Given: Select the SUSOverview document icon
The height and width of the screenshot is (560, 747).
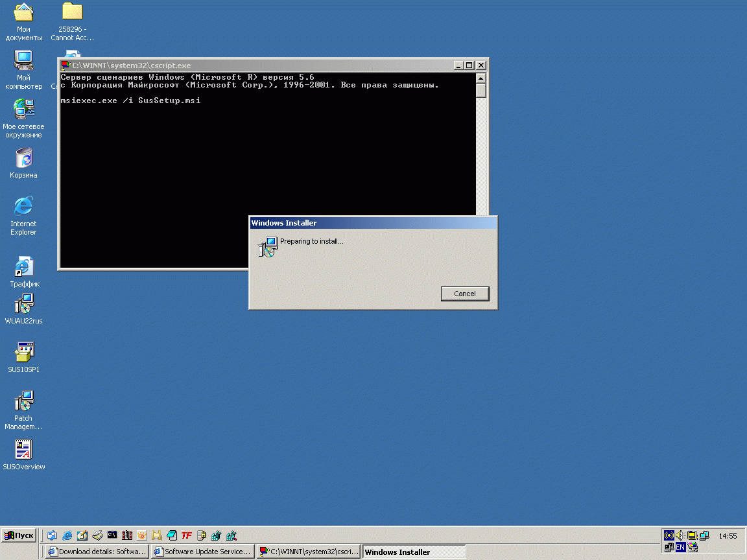Looking at the screenshot, I should coord(23,455).
